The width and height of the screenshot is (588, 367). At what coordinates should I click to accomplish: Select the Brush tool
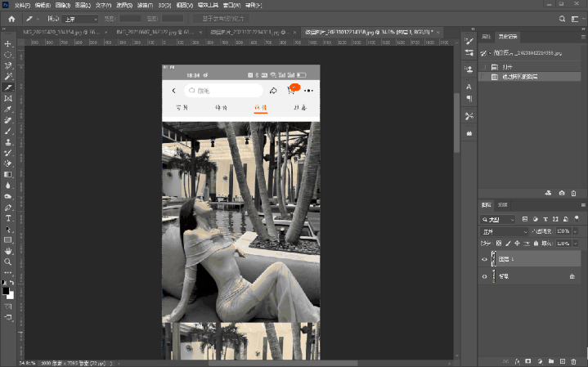click(x=8, y=131)
